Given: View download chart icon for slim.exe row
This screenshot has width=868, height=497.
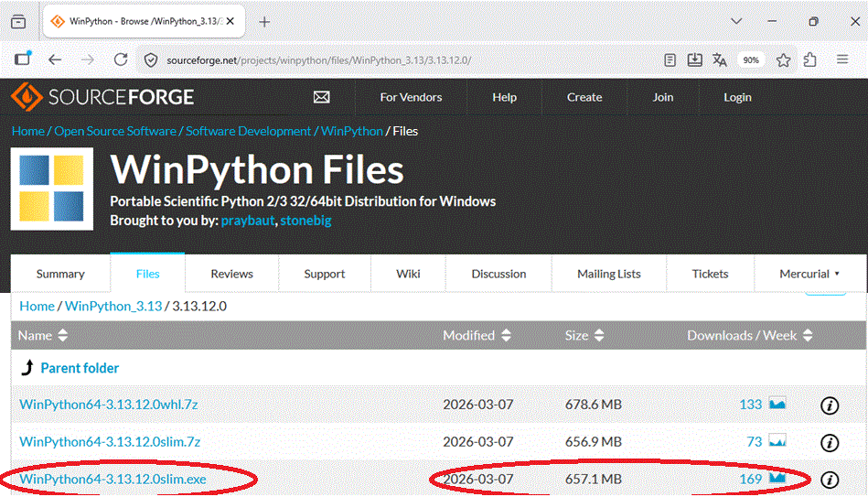Looking at the screenshot, I should point(777,478).
